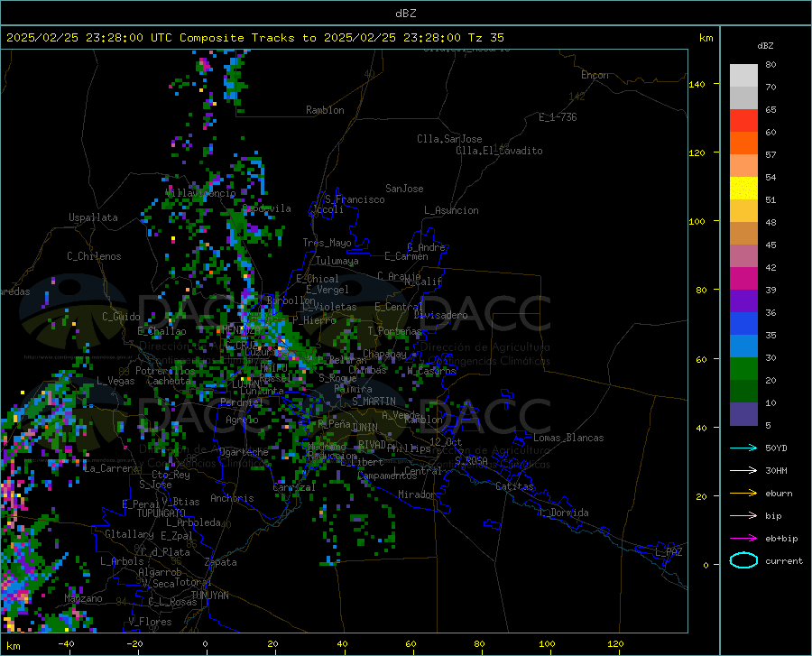Click the km unit label at top right
The height and width of the screenshot is (656, 812).
706,38
